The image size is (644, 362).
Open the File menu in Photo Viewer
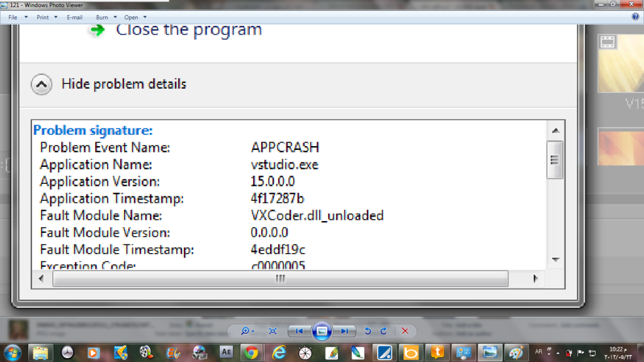pos(13,17)
